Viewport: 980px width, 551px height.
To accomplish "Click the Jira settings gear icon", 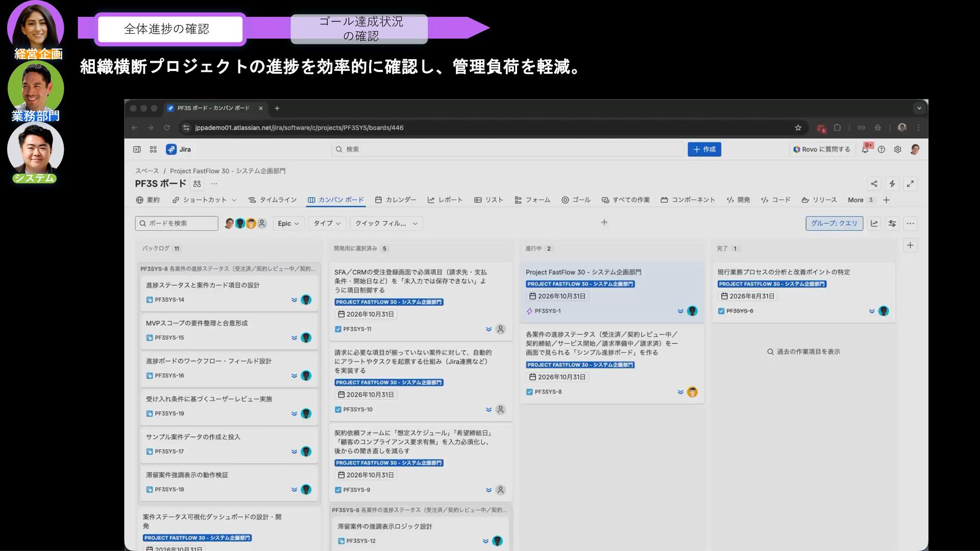I will [897, 149].
